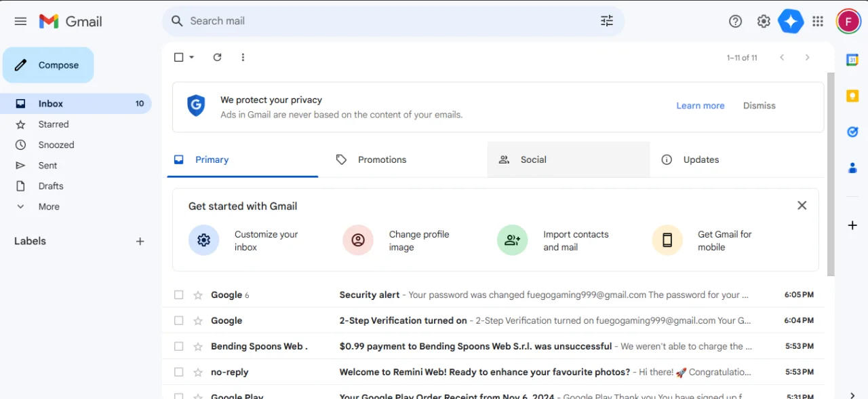
Task: Open the Google apps grid
Action: [x=818, y=21]
